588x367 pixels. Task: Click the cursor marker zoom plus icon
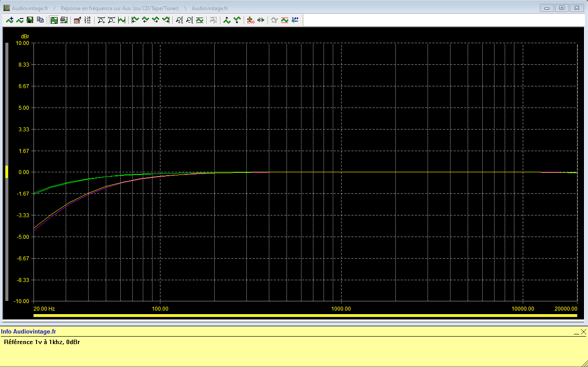point(179,20)
